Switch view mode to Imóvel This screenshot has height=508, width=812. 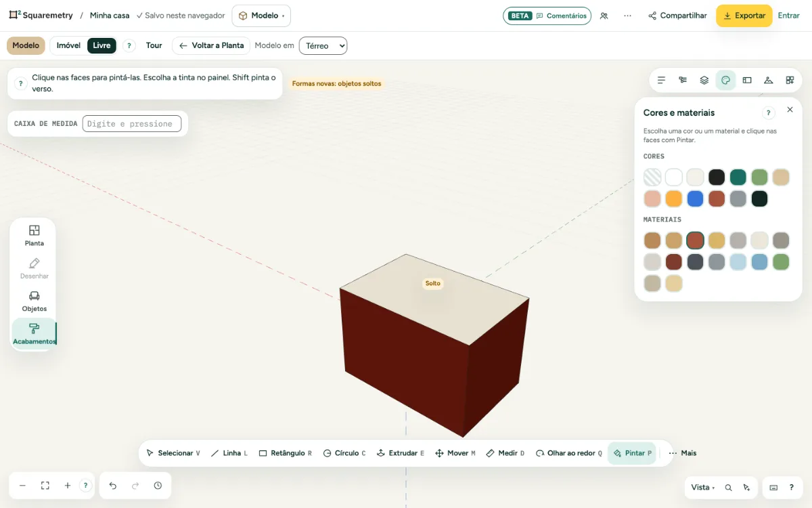pos(68,45)
